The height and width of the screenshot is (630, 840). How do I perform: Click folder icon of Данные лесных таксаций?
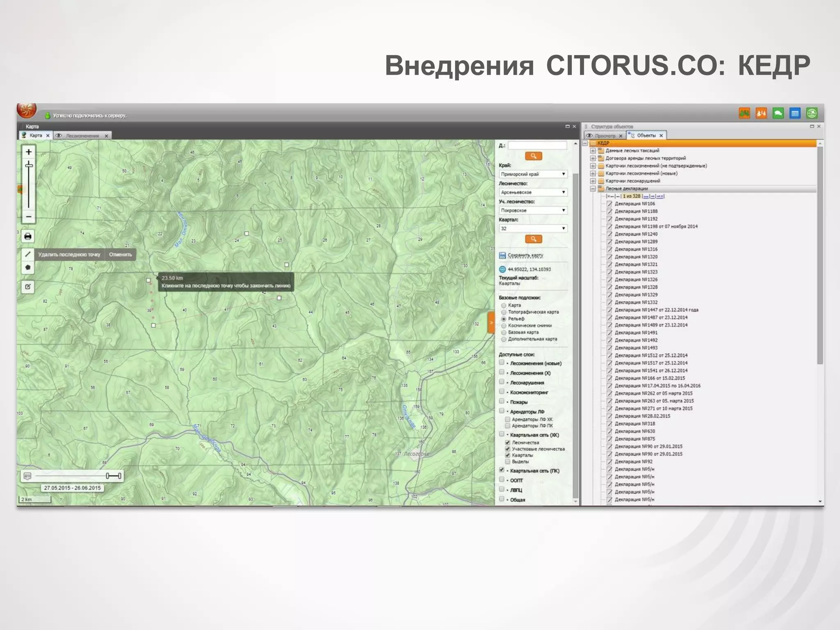[601, 151]
